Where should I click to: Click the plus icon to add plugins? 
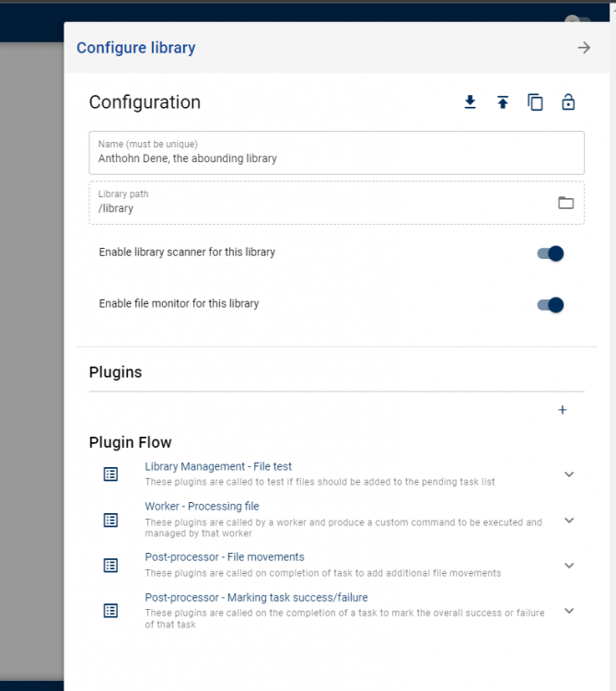click(563, 410)
